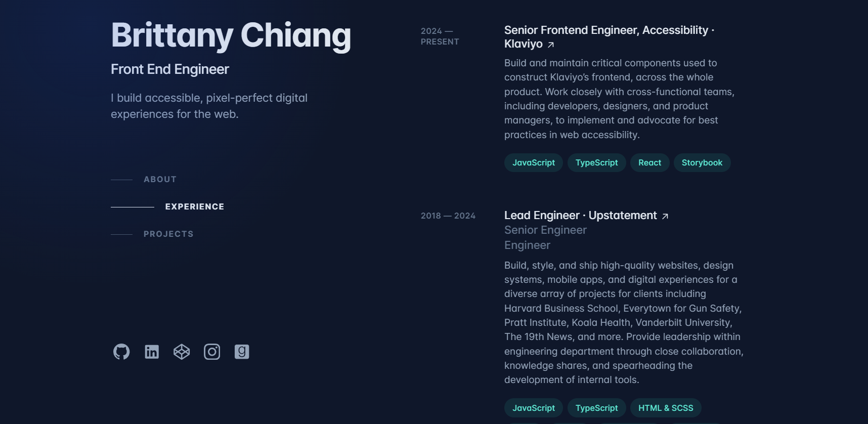Open the GitHub profile icon

(121, 352)
